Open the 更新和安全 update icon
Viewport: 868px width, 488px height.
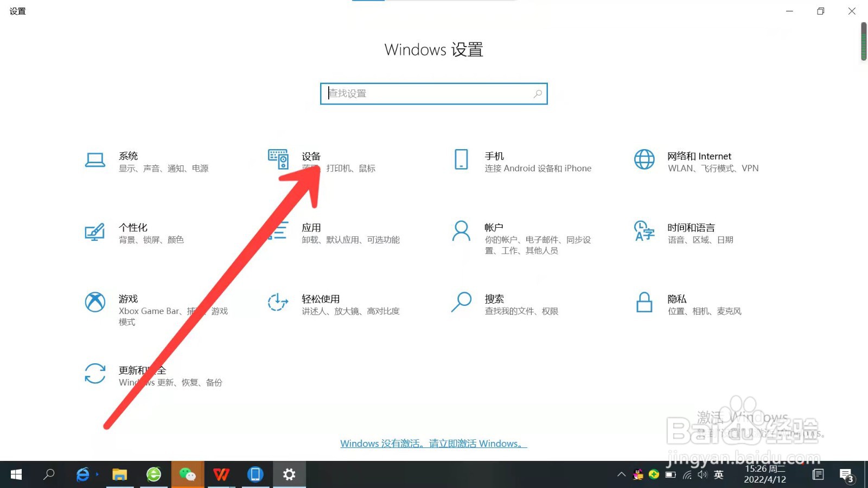coord(95,374)
